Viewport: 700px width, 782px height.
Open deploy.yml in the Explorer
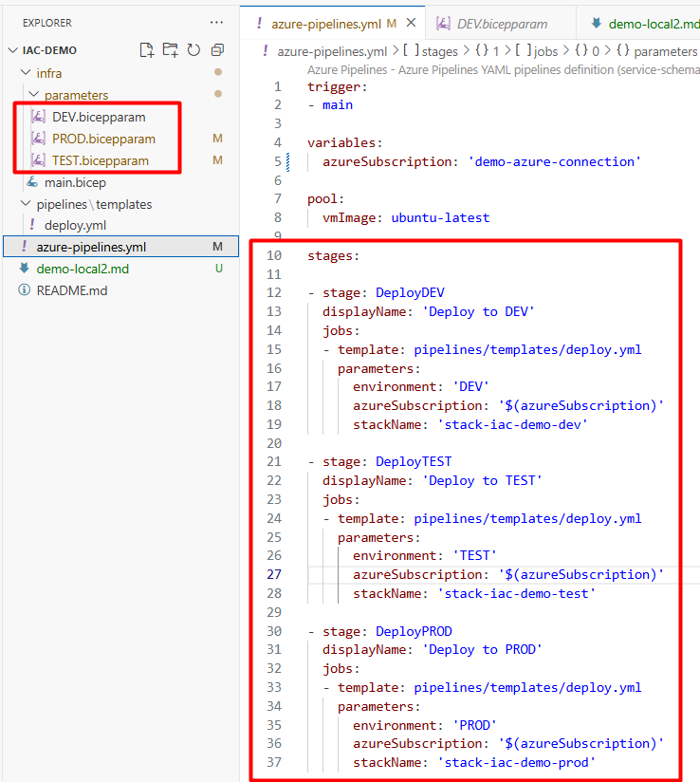[76, 225]
